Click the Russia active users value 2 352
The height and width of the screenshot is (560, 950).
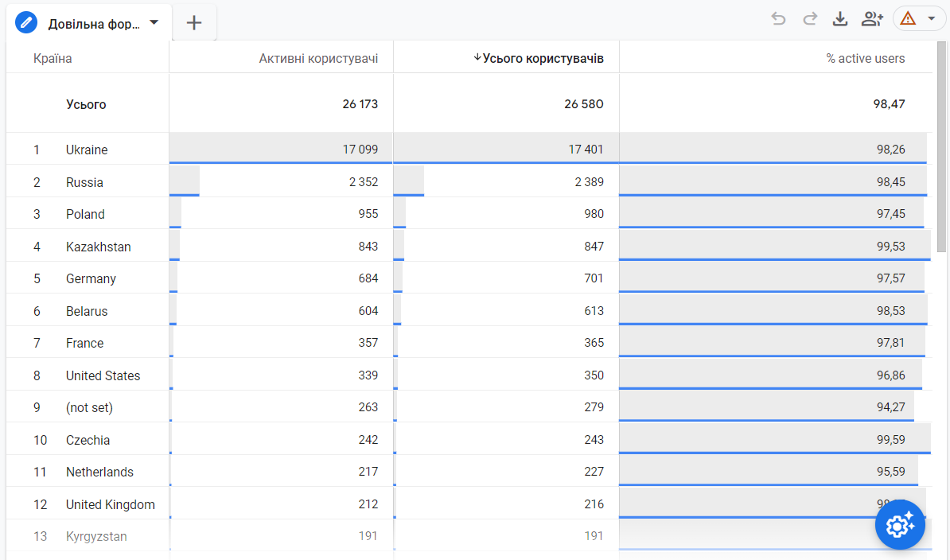(x=363, y=182)
